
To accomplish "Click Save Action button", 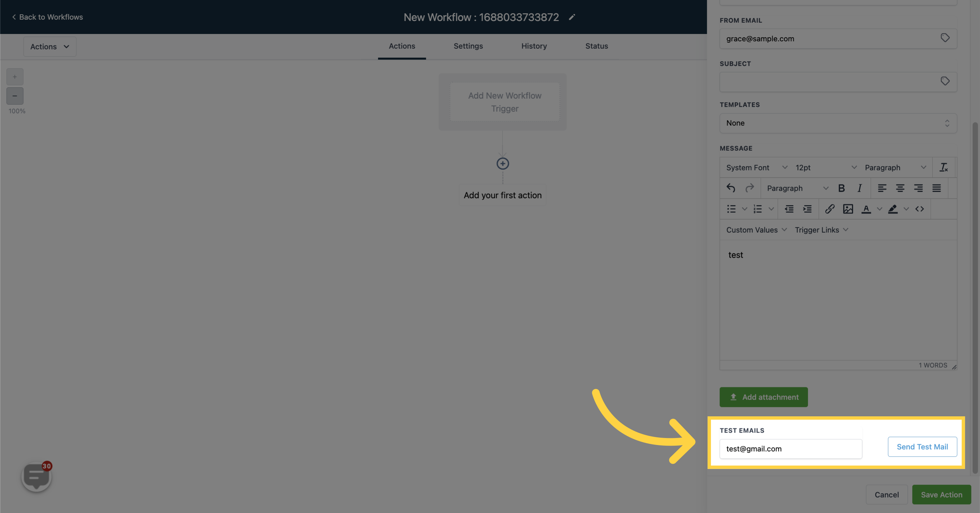I will (942, 494).
